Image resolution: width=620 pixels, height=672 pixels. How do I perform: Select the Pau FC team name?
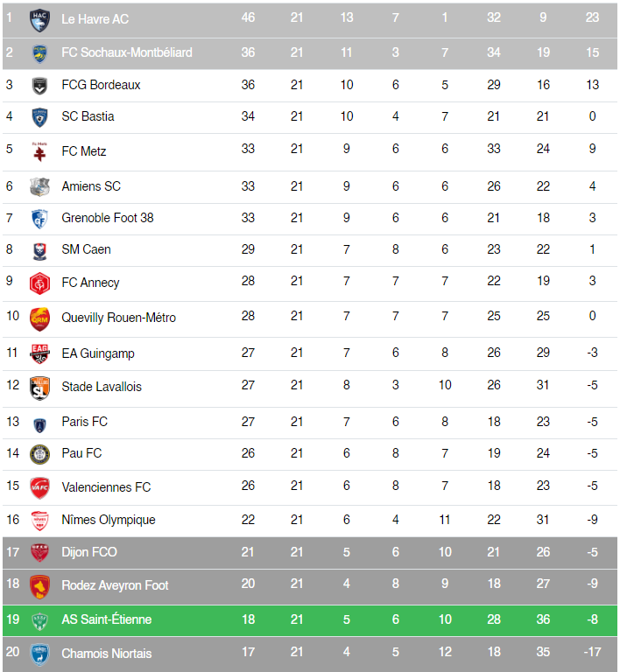(81, 453)
